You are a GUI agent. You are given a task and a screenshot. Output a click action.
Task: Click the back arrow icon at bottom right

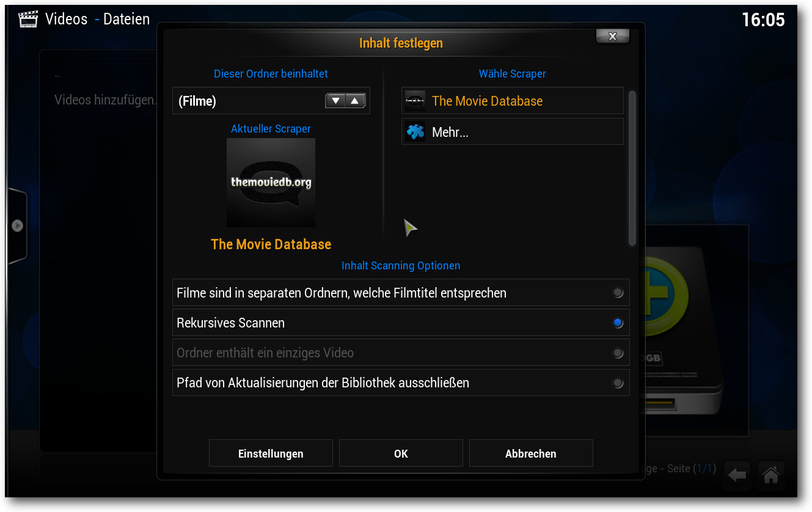[737, 475]
